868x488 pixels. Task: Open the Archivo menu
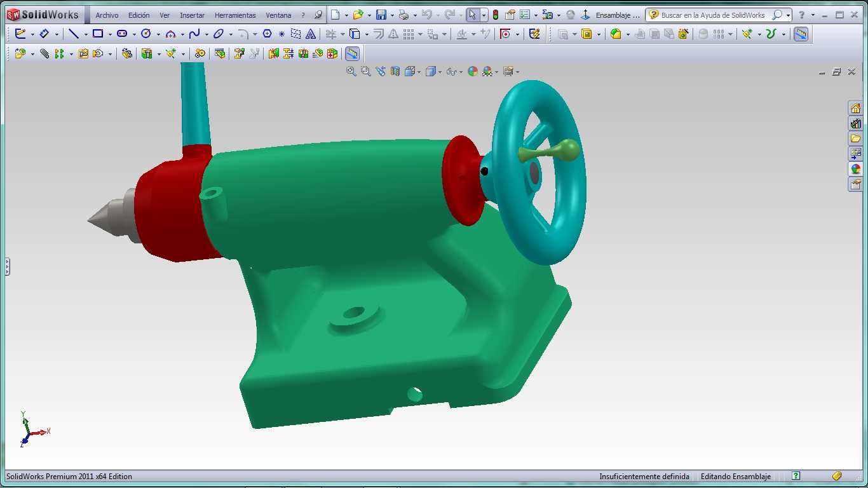(x=107, y=15)
